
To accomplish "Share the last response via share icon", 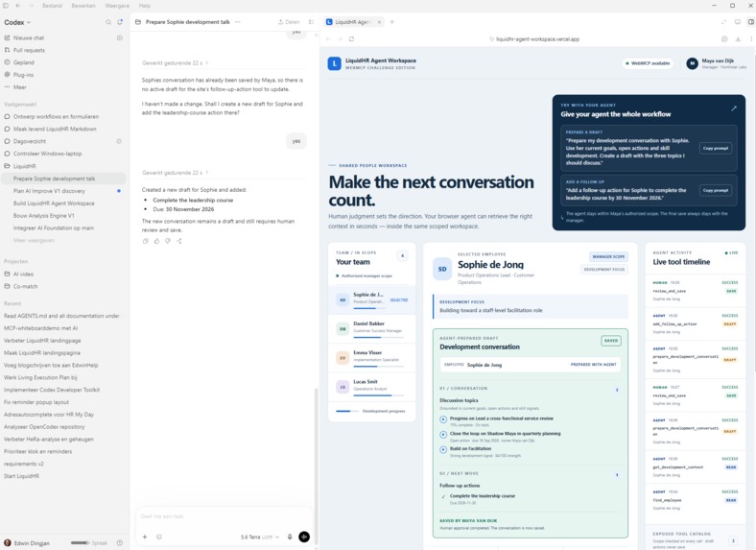I will [x=178, y=241].
